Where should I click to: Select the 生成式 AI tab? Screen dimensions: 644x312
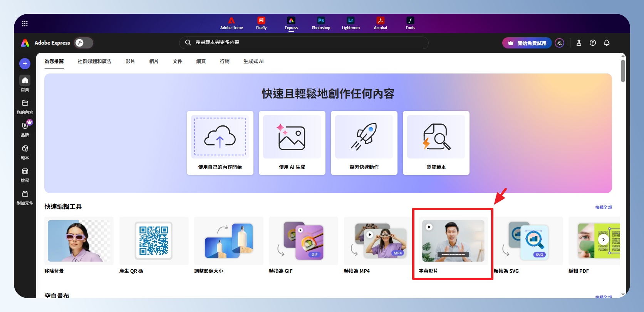click(x=253, y=61)
